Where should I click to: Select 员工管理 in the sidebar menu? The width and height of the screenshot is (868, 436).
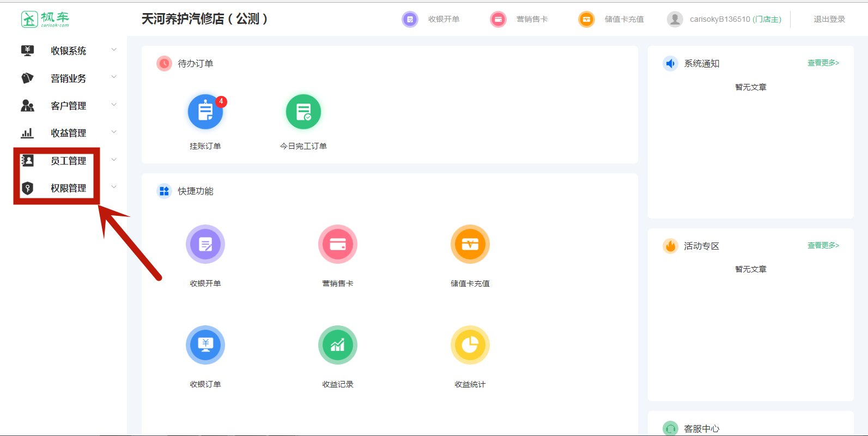[x=68, y=161]
